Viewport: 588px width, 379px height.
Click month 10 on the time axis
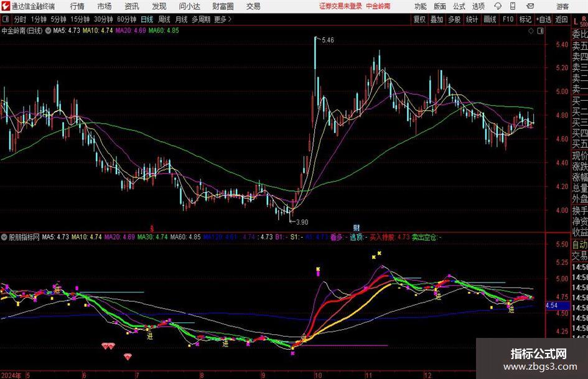coord(318,375)
